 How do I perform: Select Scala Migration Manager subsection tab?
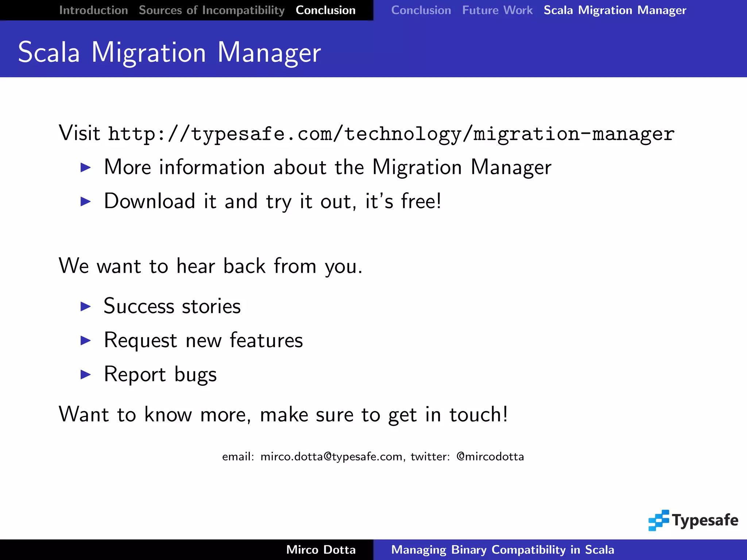coord(615,10)
